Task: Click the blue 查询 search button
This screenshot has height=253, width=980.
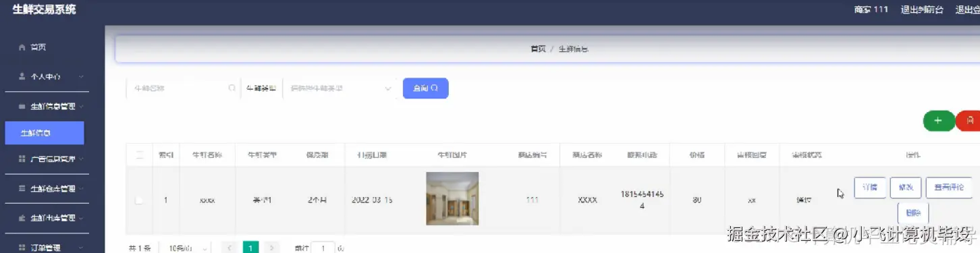Action: click(426, 88)
